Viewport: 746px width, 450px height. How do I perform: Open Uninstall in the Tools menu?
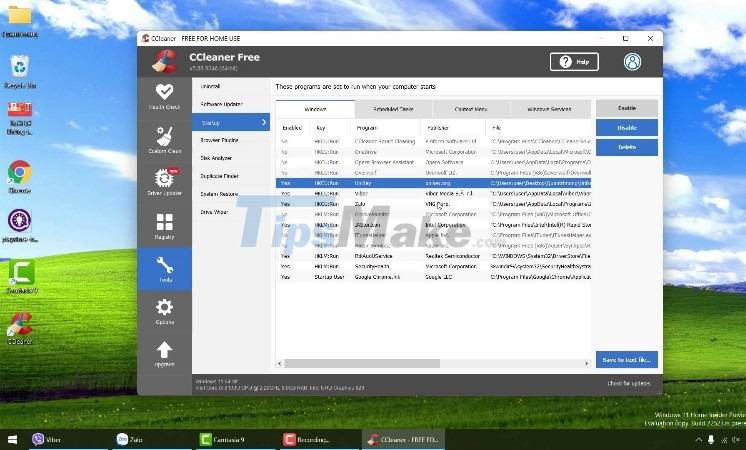pyautogui.click(x=231, y=87)
